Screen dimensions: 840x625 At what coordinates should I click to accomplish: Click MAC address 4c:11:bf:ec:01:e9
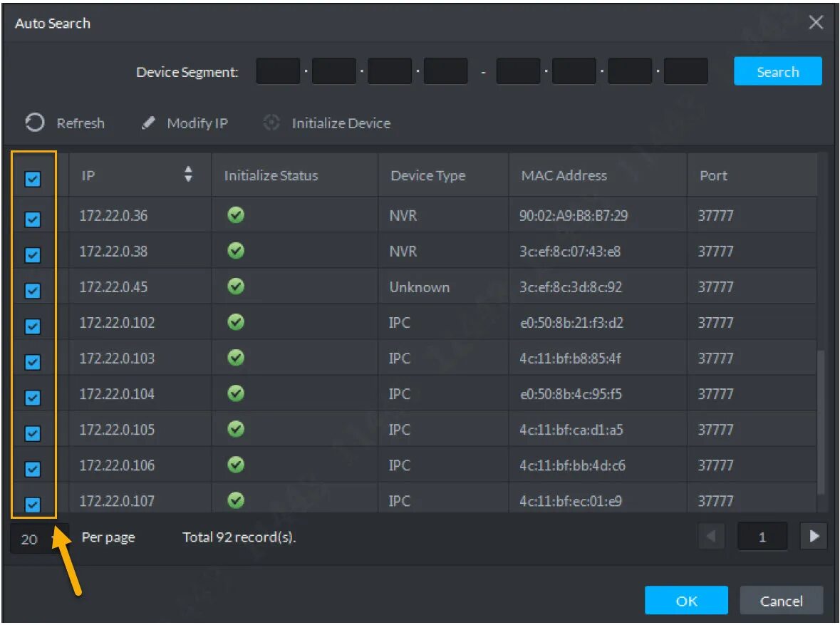[x=571, y=501]
